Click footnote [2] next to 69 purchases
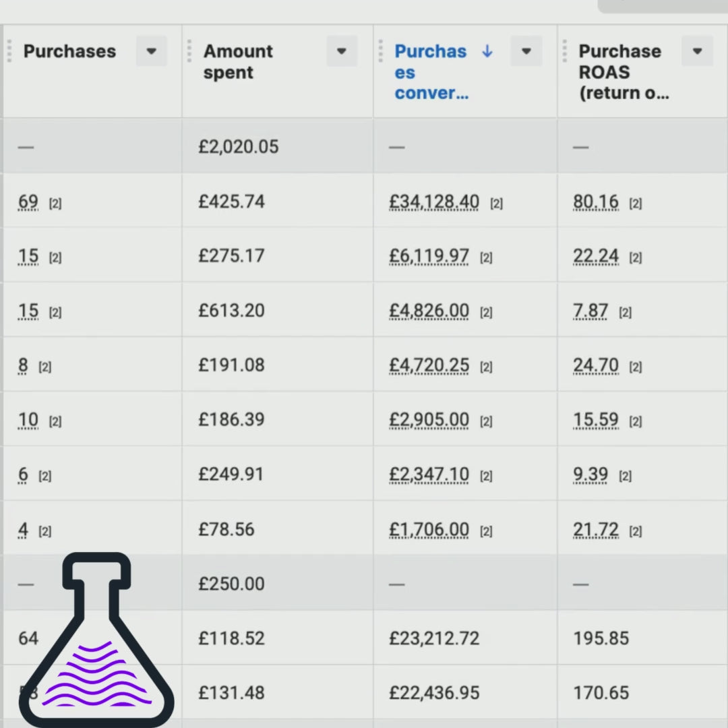 55,203
